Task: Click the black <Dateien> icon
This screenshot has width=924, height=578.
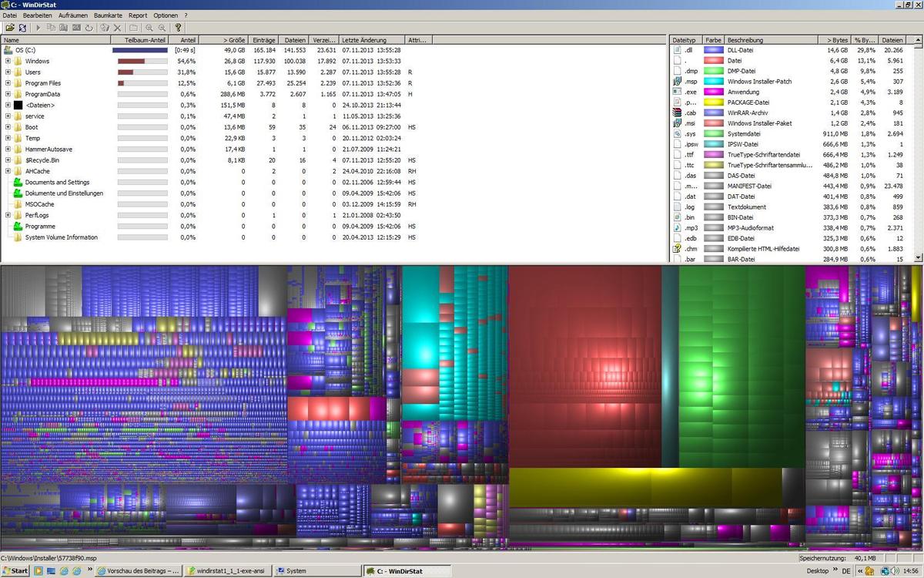Action: tap(18, 105)
